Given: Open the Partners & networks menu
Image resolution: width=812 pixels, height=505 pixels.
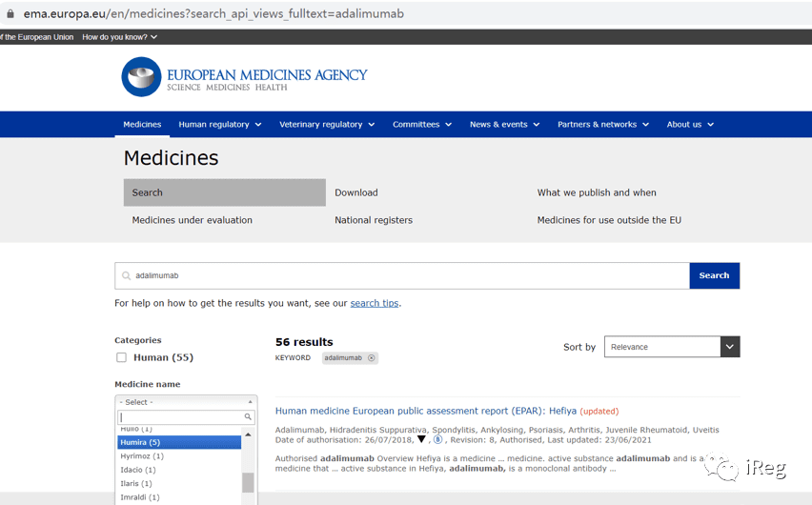Looking at the screenshot, I should tap(603, 124).
